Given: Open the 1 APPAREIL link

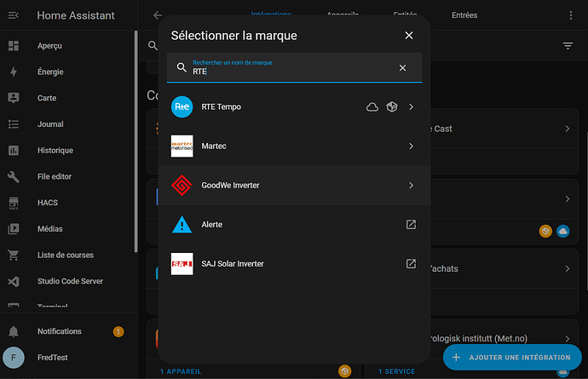Looking at the screenshot, I should pyautogui.click(x=181, y=371).
